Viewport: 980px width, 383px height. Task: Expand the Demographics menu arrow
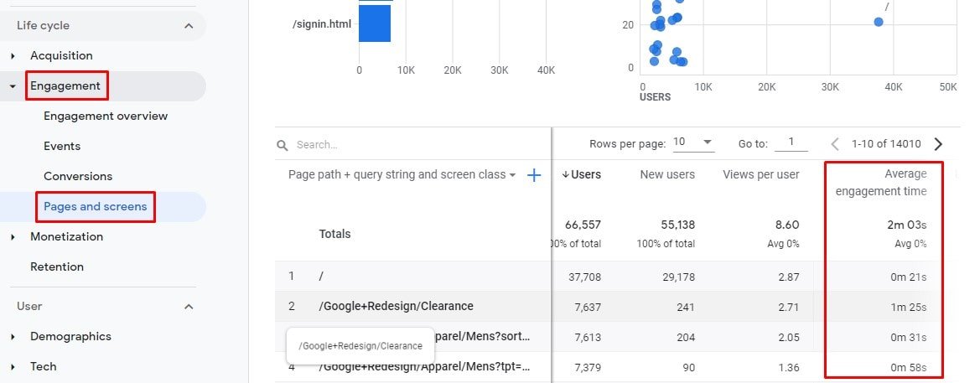(13, 337)
